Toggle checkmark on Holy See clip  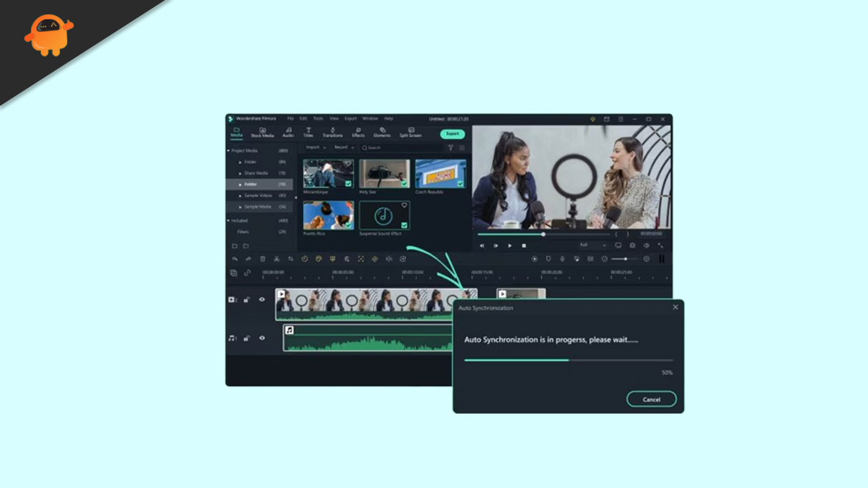(x=405, y=184)
